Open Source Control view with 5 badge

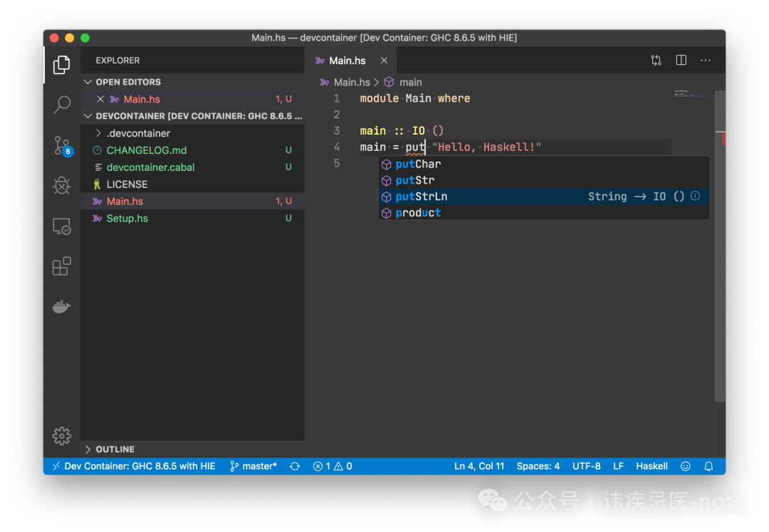63,146
